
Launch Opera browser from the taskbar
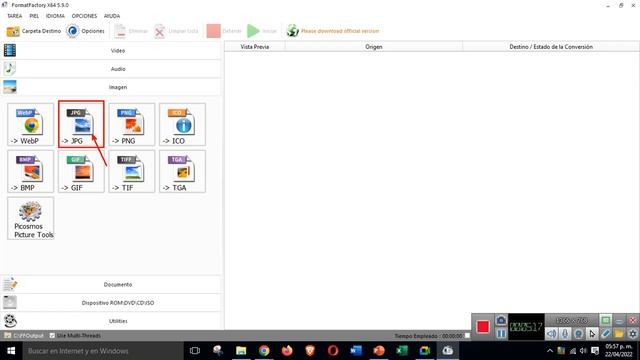pyautogui.click(x=333, y=351)
